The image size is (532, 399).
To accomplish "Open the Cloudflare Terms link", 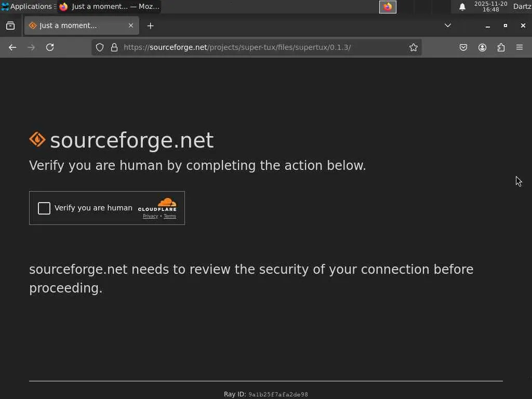I will click(x=170, y=216).
